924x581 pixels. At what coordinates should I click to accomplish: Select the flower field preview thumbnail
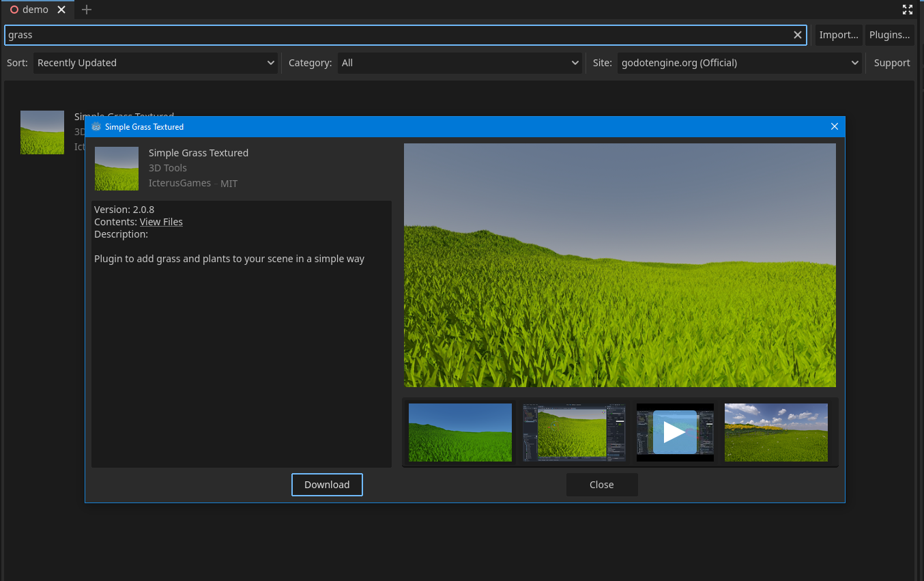click(776, 432)
